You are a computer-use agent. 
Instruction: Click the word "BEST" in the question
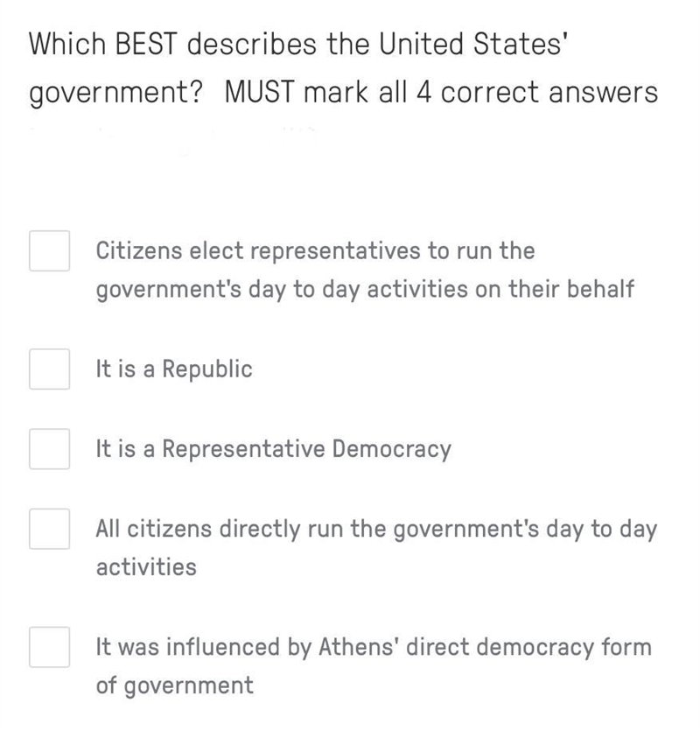pos(146,44)
